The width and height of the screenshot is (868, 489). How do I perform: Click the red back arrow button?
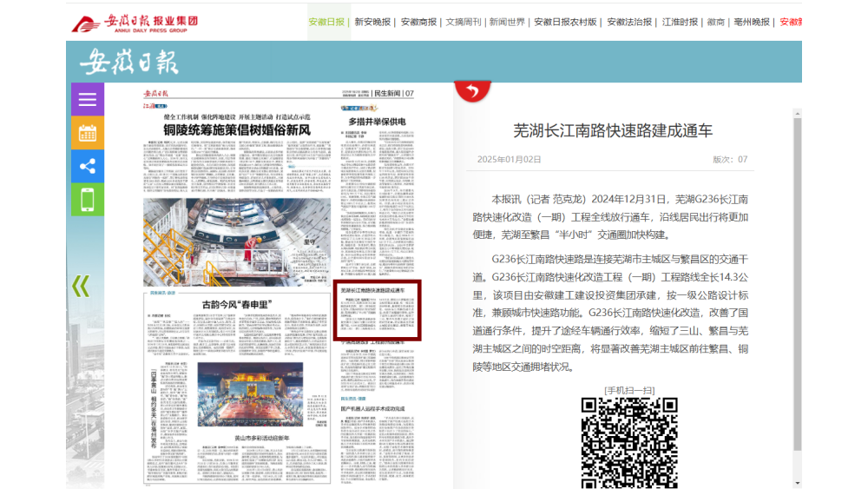(471, 91)
